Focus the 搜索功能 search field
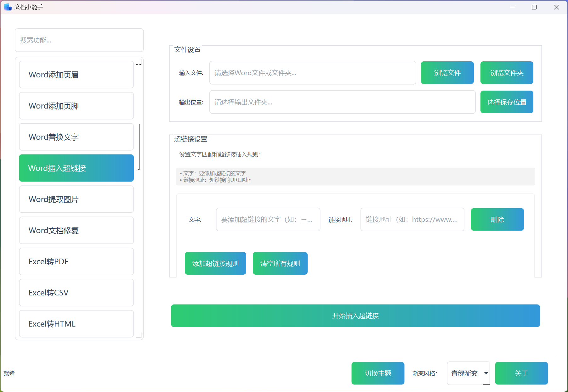This screenshot has width=568, height=392. (x=79, y=40)
